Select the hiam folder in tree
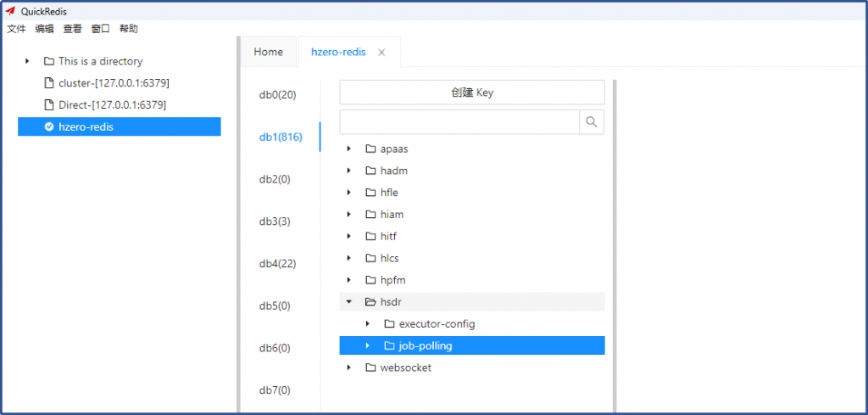The height and width of the screenshot is (415, 868). (x=392, y=215)
